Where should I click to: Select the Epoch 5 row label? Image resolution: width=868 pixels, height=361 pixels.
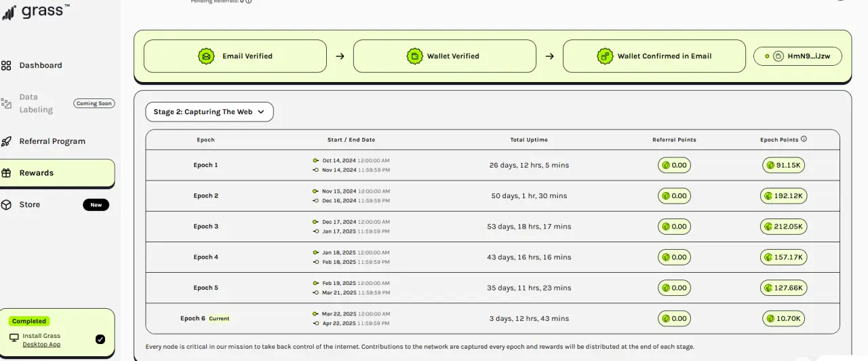(x=205, y=288)
